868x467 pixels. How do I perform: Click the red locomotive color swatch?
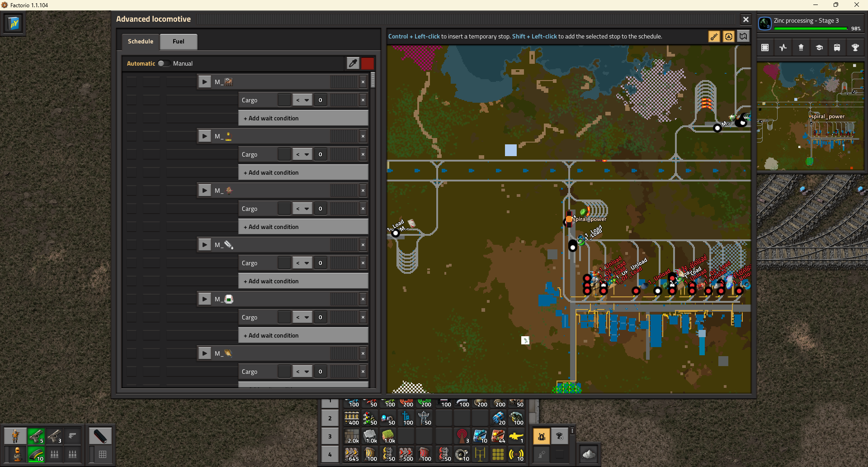coord(368,63)
